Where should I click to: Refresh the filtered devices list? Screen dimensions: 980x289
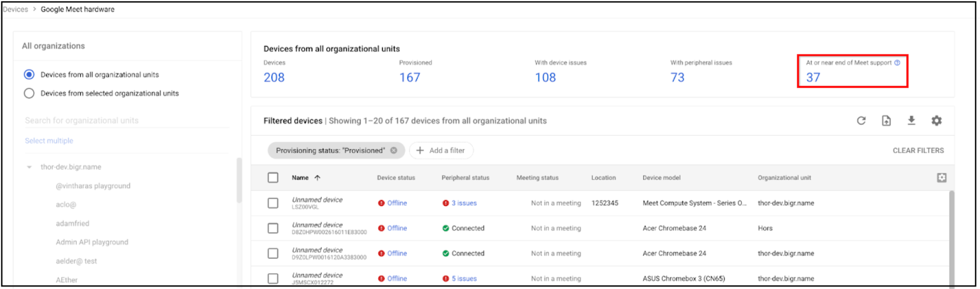tap(861, 121)
